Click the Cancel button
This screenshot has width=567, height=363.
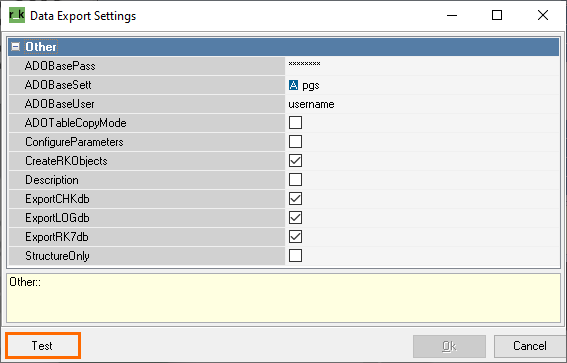coord(530,346)
